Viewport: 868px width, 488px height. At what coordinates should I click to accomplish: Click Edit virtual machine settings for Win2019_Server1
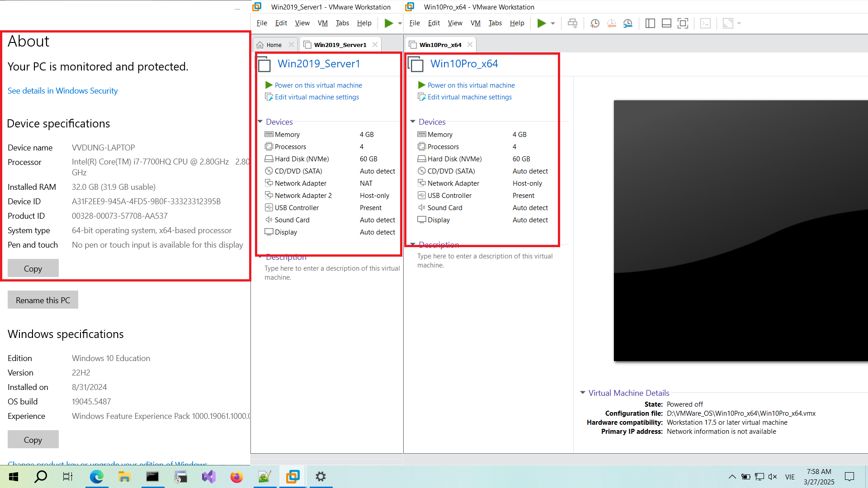pos(316,97)
